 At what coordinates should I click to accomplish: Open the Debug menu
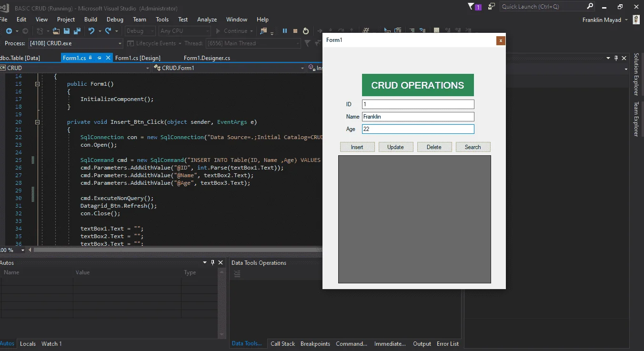click(x=115, y=20)
